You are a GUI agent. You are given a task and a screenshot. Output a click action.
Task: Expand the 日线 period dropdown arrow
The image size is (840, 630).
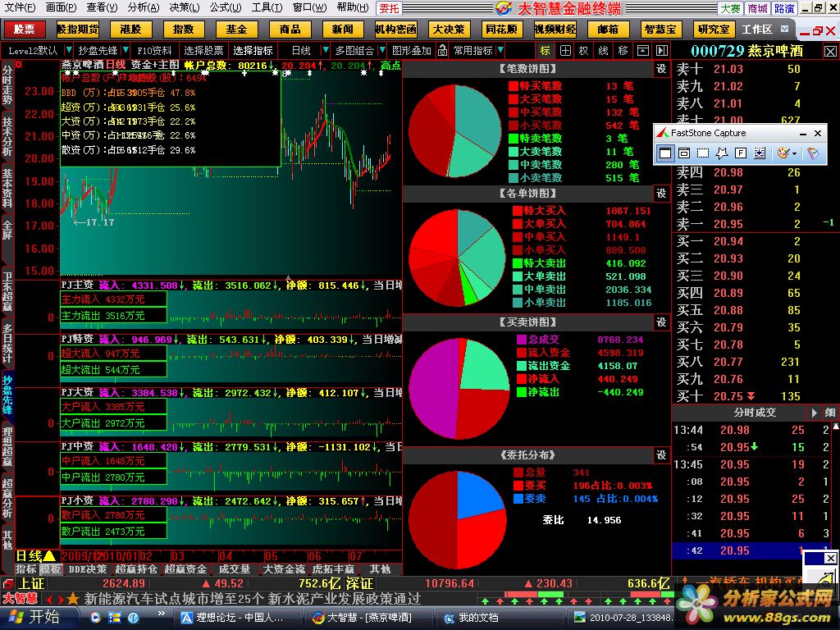tap(325, 50)
